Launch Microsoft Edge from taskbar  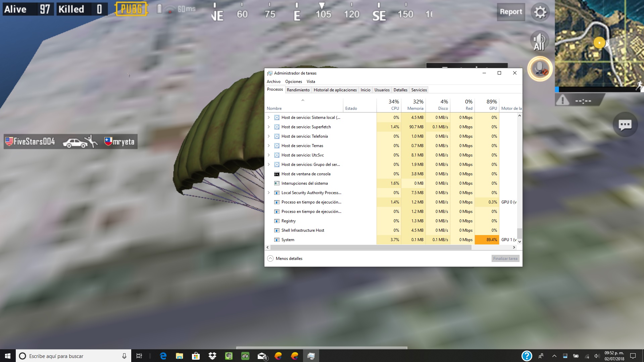tap(163, 356)
